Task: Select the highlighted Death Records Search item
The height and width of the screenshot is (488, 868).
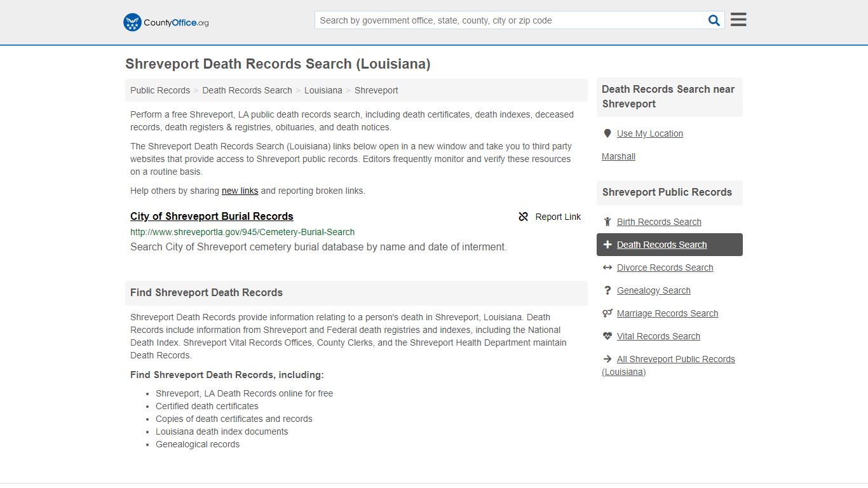Action: (670, 245)
